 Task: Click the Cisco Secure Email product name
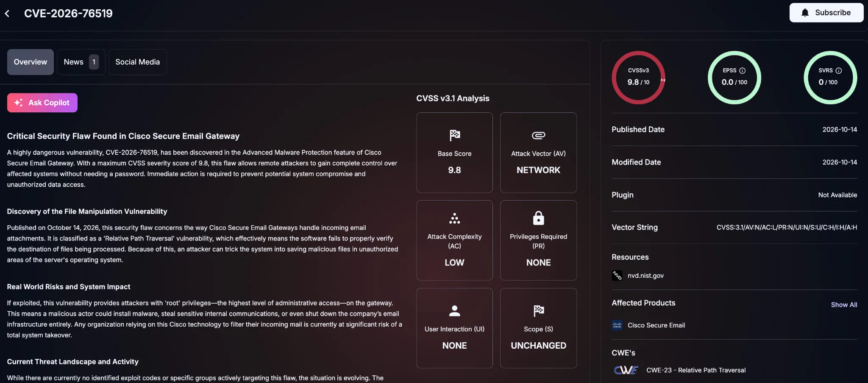point(656,325)
